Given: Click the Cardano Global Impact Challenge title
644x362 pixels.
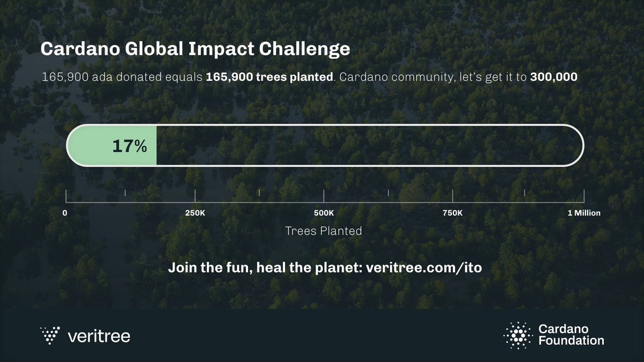Looking at the screenshot, I should click(195, 49).
